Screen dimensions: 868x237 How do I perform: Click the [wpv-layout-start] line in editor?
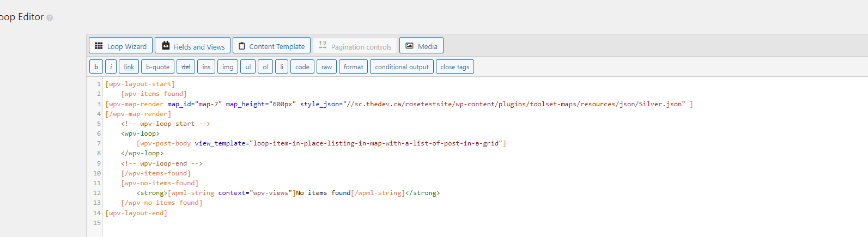[x=140, y=84]
